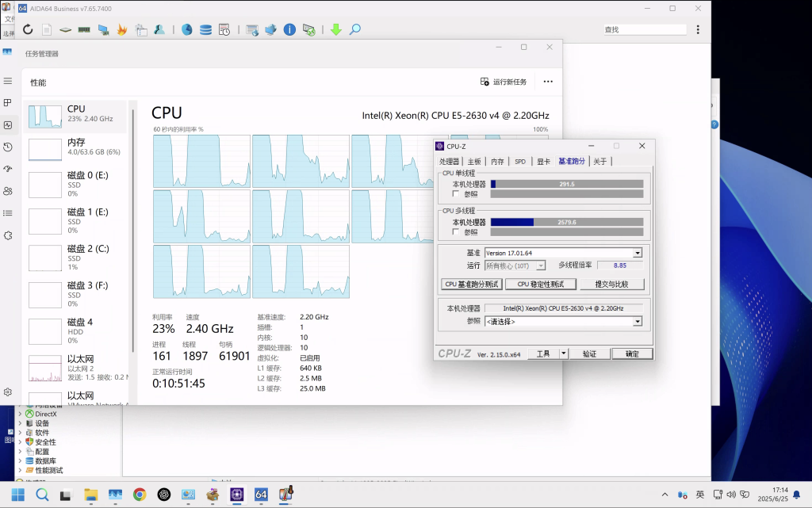Click the CPU 基准跑分测试 button
The height and width of the screenshot is (508, 812).
[x=471, y=285]
